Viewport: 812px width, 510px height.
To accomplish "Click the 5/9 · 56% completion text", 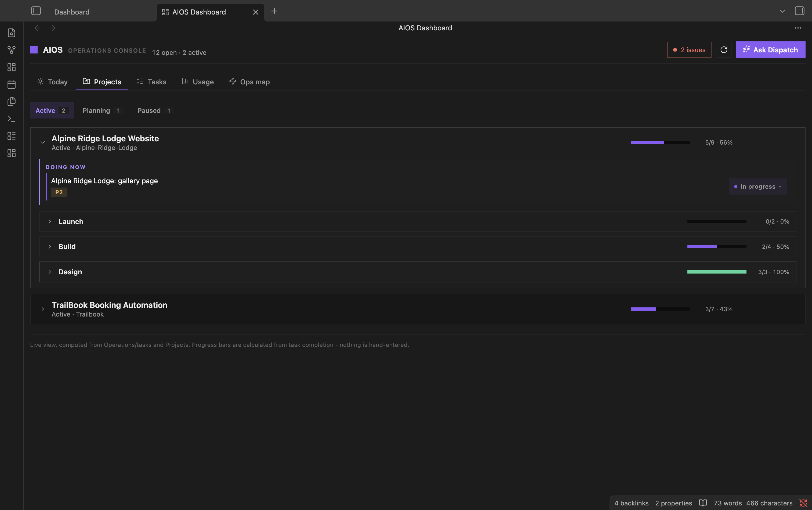I will pos(719,142).
